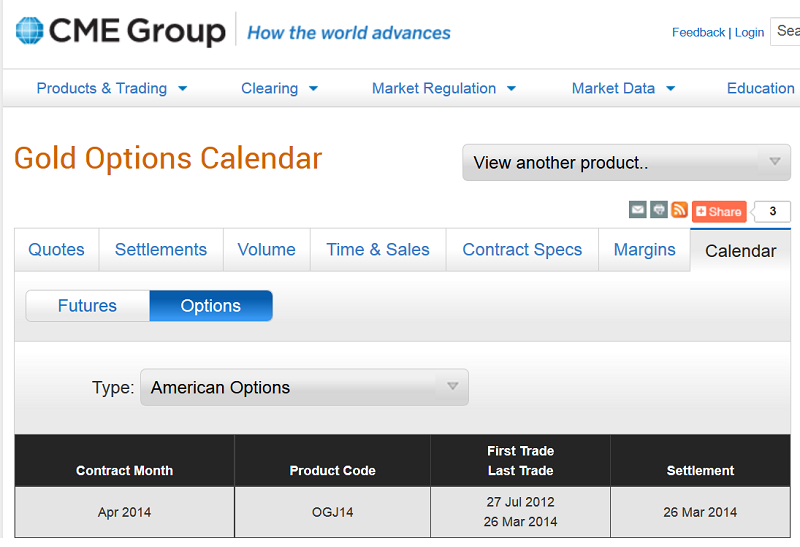The height and width of the screenshot is (547, 800).
Task: Open the orange RSS feed icon
Action: click(x=679, y=210)
